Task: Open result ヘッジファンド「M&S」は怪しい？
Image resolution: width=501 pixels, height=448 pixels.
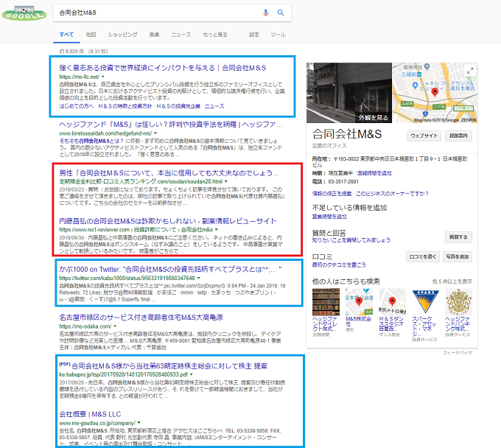Action: pyautogui.click(x=171, y=125)
